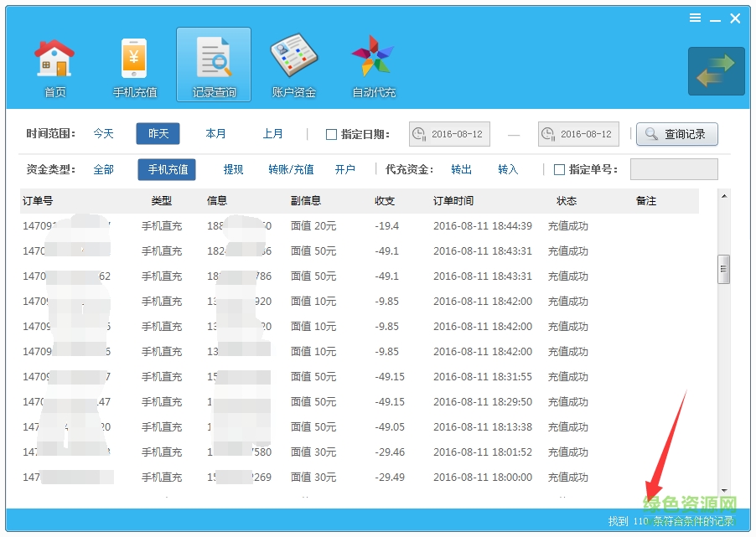Open 自动代充 auto recharge

(x=372, y=65)
